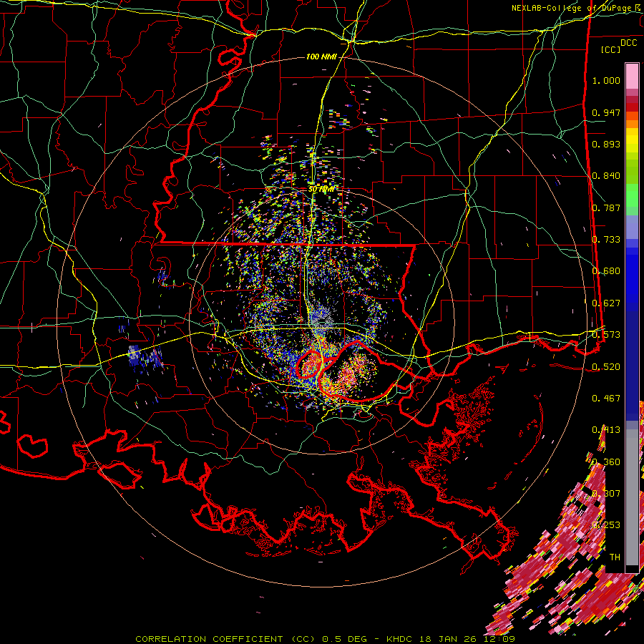
Task: Select the 0.840 legend value
Action: click(606, 176)
